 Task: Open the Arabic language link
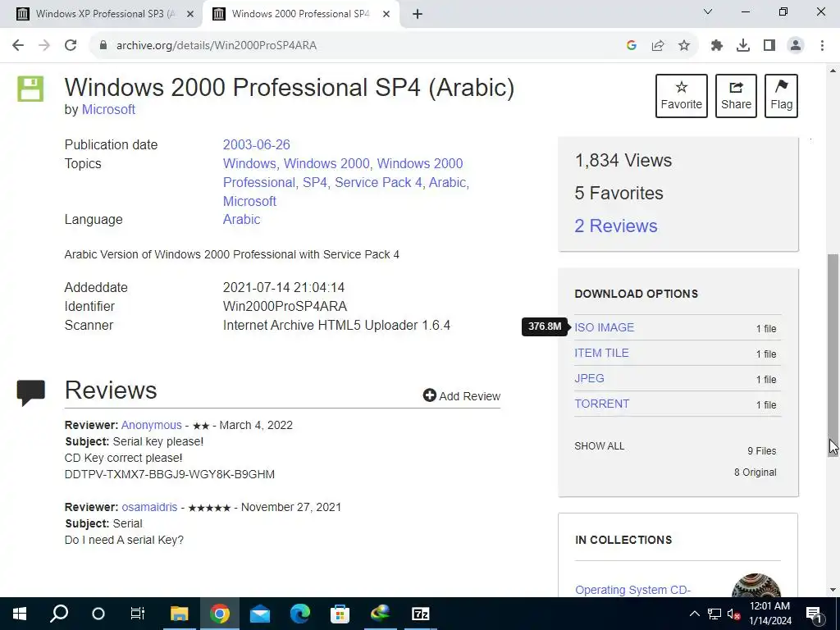coord(242,220)
